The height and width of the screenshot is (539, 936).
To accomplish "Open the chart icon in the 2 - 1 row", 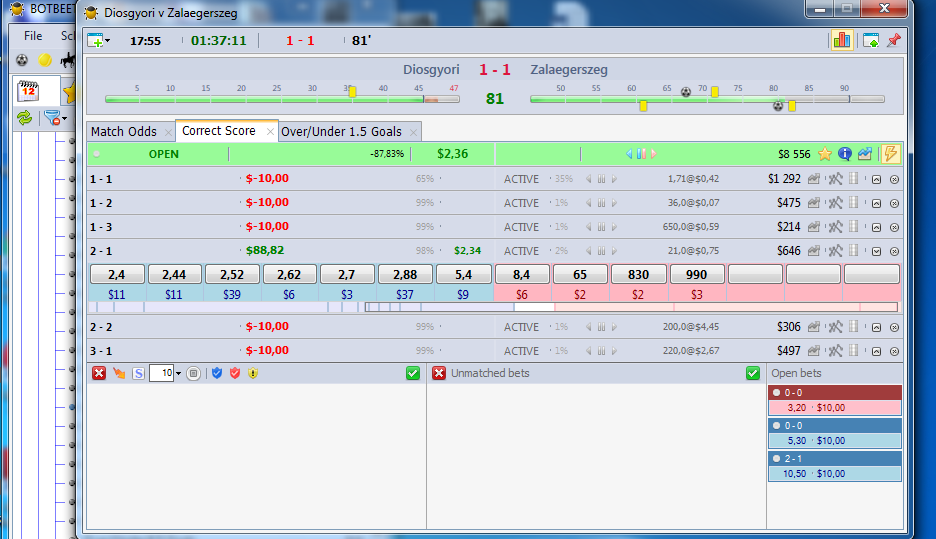I will click(813, 251).
